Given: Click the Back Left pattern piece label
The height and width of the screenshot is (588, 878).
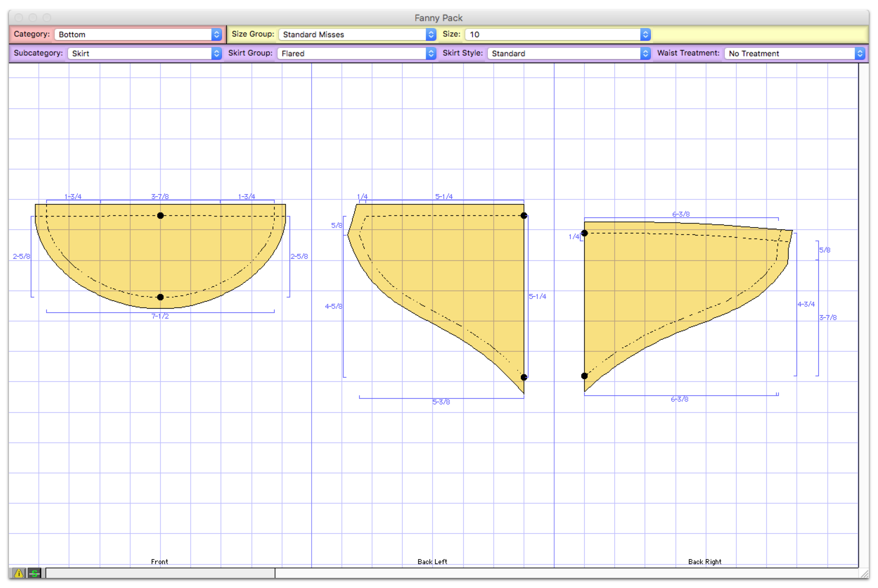Looking at the screenshot, I should point(432,562).
